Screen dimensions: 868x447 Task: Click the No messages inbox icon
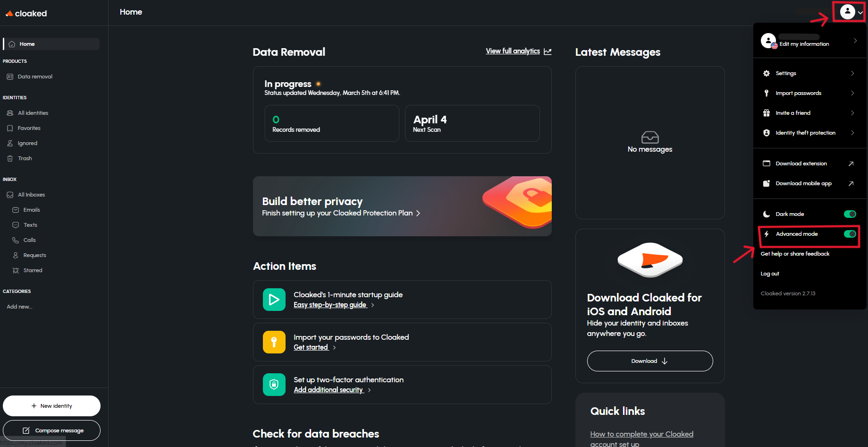[x=650, y=138]
